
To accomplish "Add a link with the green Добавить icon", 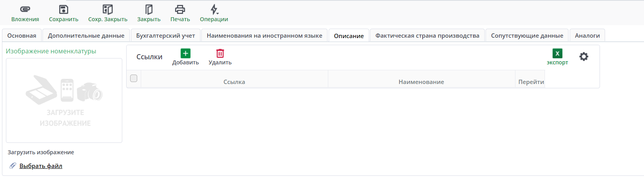I will 186,53.
